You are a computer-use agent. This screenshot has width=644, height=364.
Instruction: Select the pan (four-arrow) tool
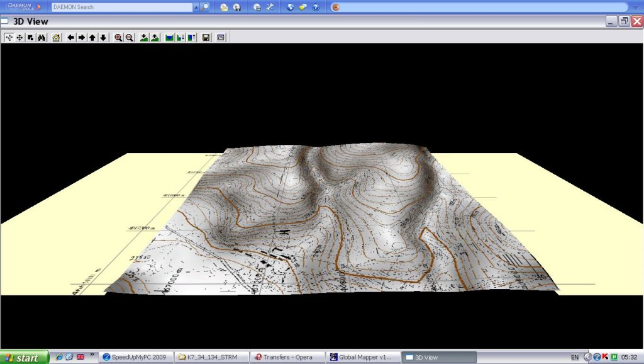(x=19, y=38)
